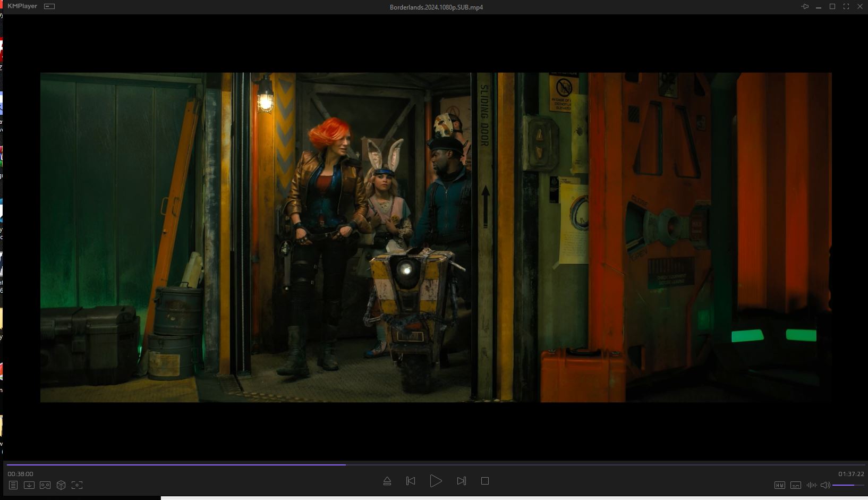Image resolution: width=868 pixels, height=500 pixels.
Task: Skip to the previous track
Action: pyautogui.click(x=411, y=481)
